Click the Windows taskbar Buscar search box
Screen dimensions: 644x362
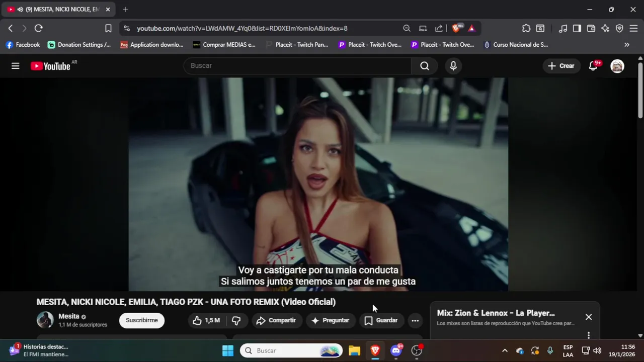pos(291,350)
